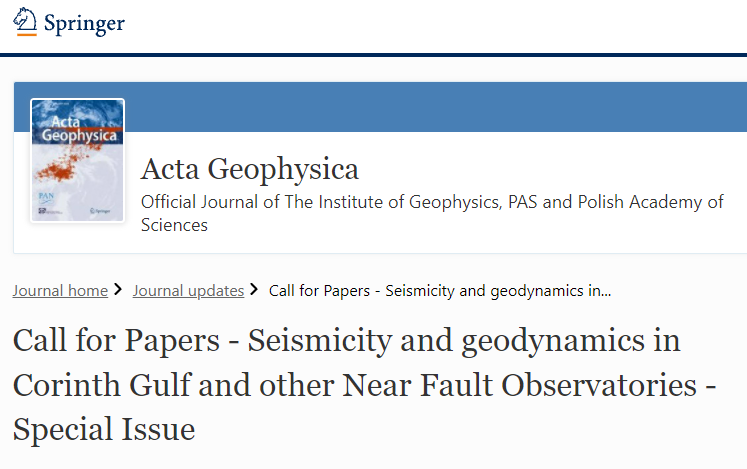Screen dimensions: 747x469
Task: Click the word Sciences in journal subtitle
Action: [174, 225]
